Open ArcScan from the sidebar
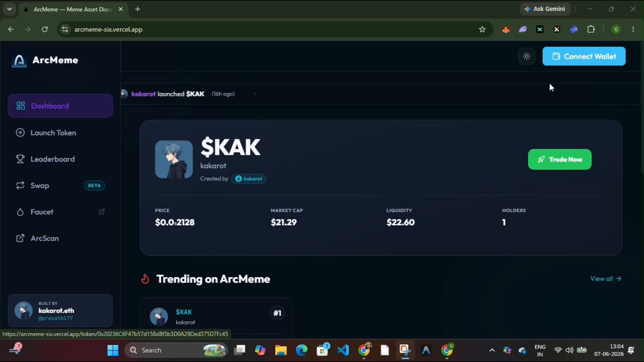This screenshot has height=362, width=644. (x=60, y=238)
